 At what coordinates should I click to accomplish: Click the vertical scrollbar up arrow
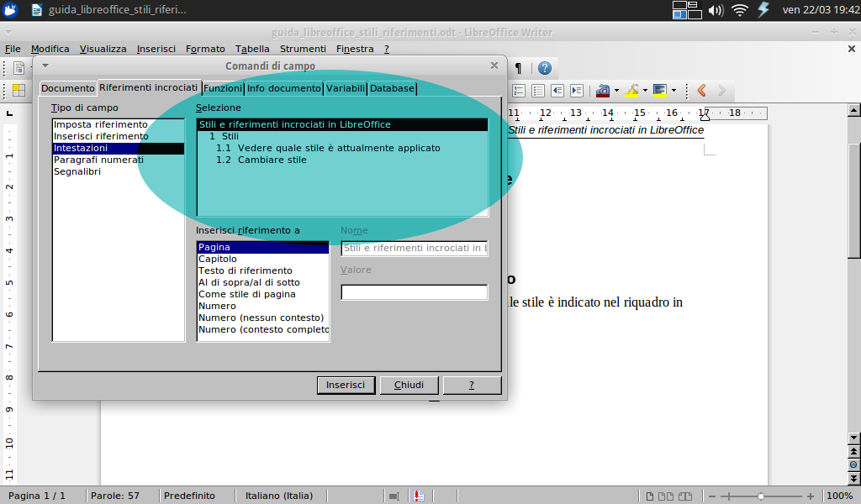point(854,110)
